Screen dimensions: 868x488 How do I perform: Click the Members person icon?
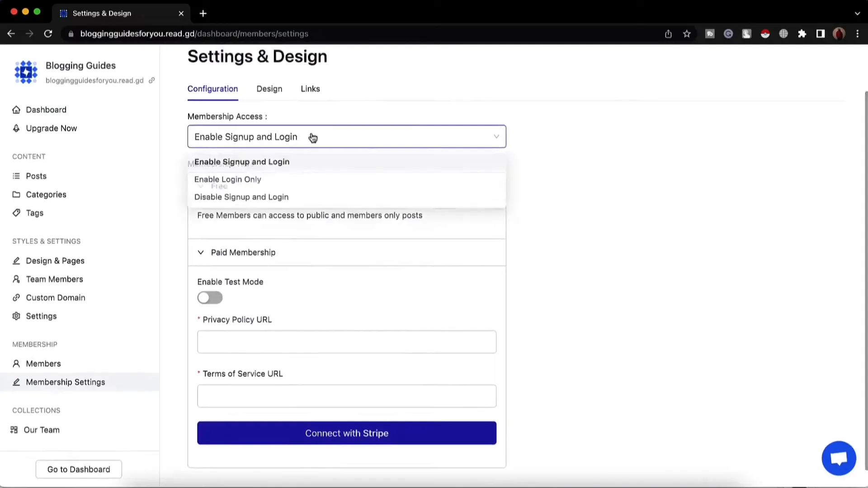point(16,364)
